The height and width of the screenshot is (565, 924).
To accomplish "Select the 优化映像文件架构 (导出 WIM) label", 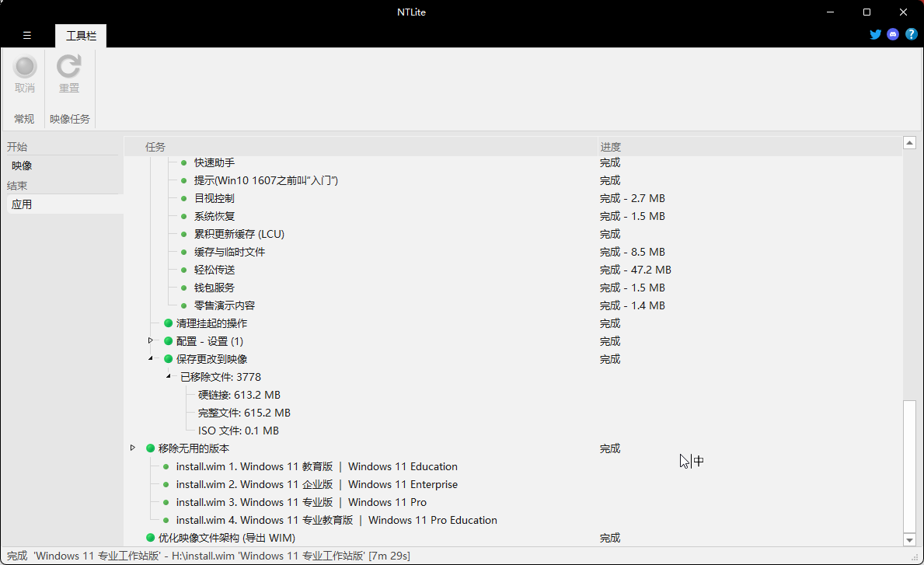I will tap(227, 538).
